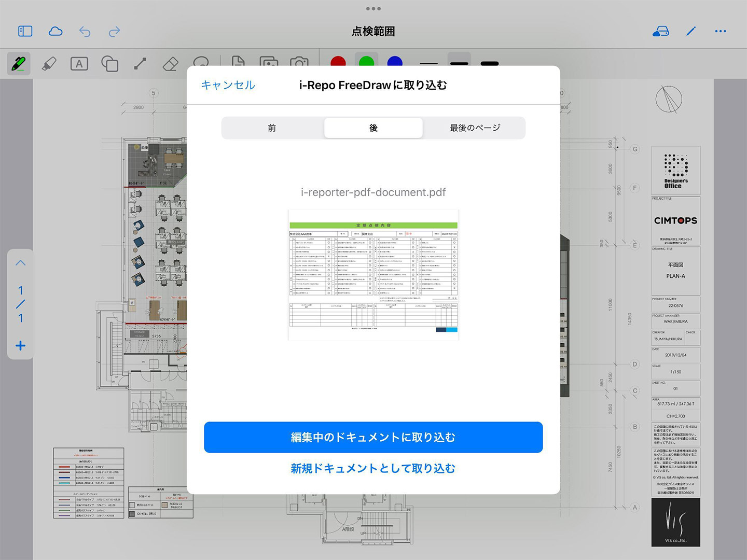
Task: Add a page with plus button
Action: (x=21, y=346)
